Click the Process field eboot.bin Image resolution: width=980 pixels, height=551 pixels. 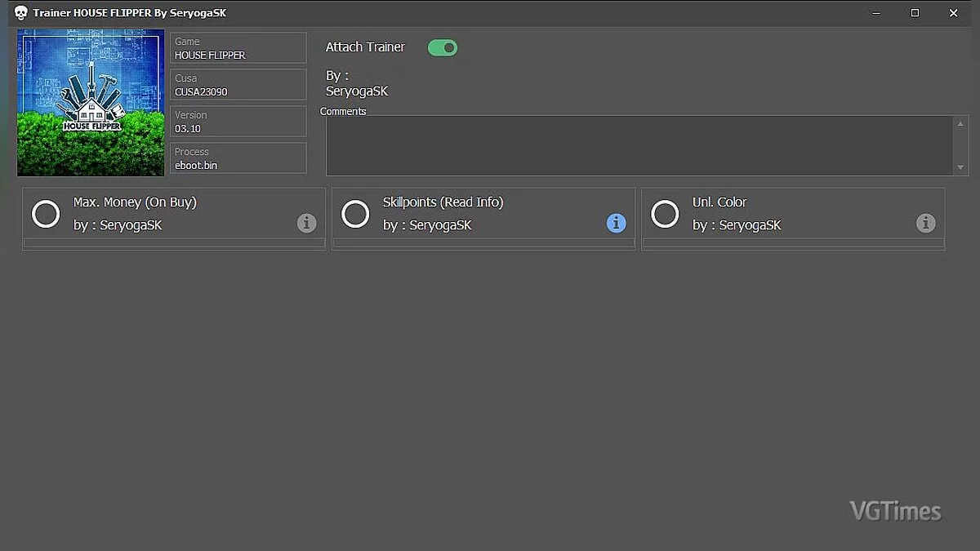coord(238,158)
